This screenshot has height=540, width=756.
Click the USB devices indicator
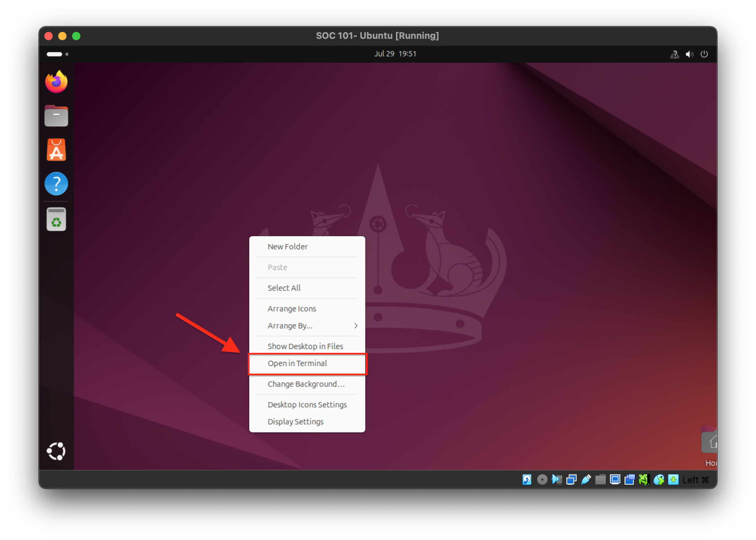click(586, 479)
